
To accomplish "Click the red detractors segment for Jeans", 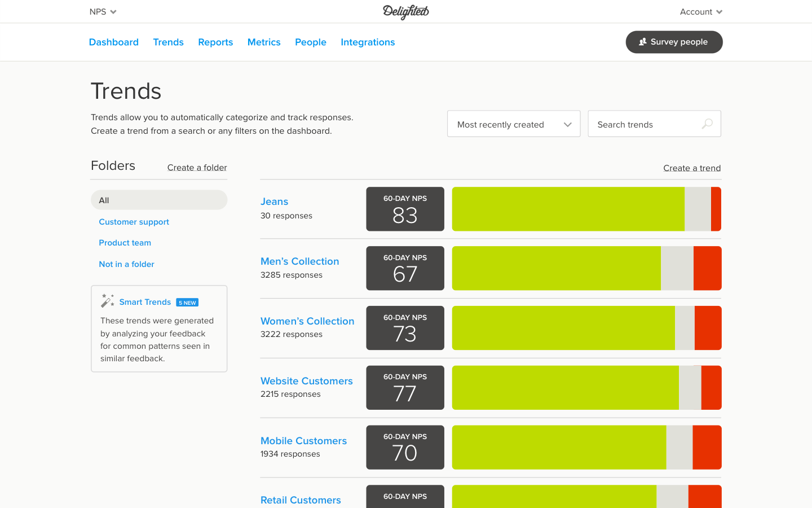I will (716, 209).
